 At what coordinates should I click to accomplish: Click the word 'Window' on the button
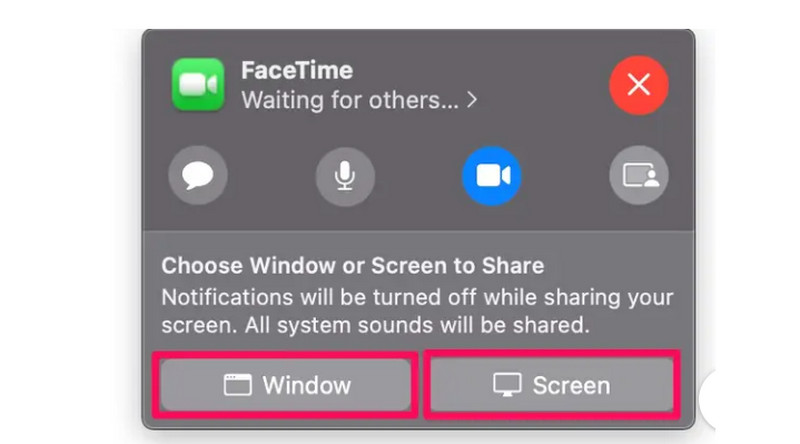pos(307,385)
